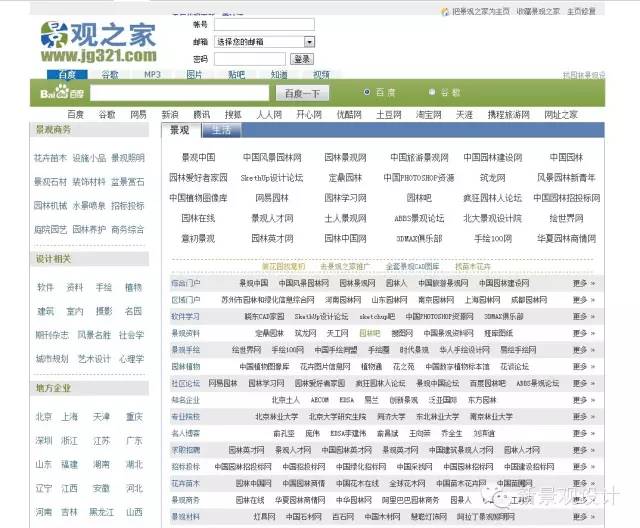Click 更多 in the 社区论坛 row
The width and height of the screenshot is (640, 528).
(x=584, y=384)
